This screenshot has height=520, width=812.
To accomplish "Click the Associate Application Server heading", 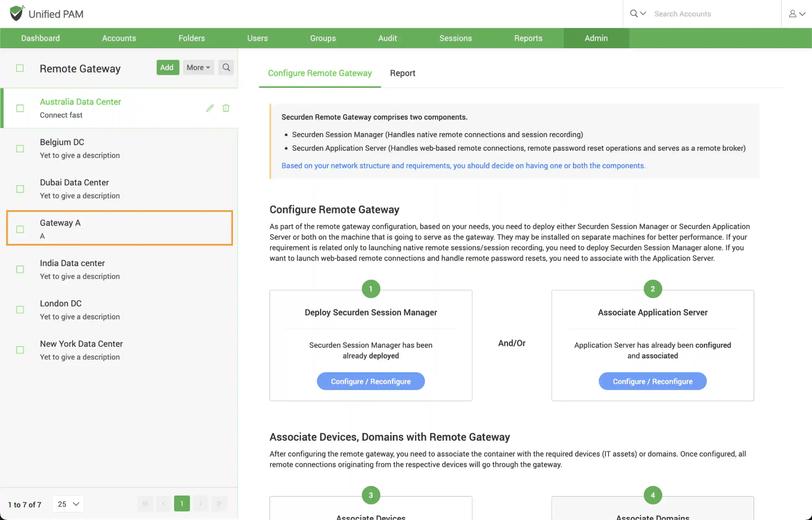I will point(653,313).
